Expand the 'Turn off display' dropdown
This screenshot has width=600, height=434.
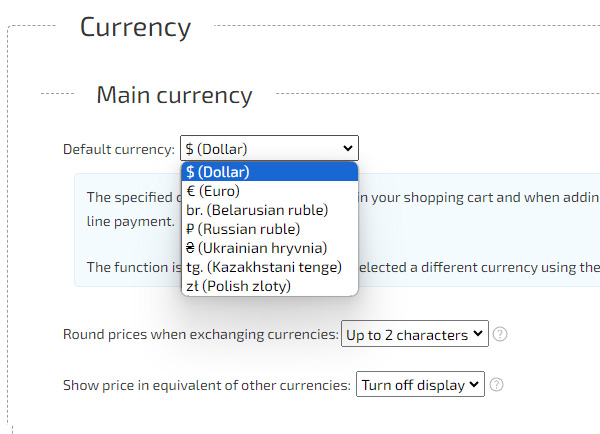420,384
